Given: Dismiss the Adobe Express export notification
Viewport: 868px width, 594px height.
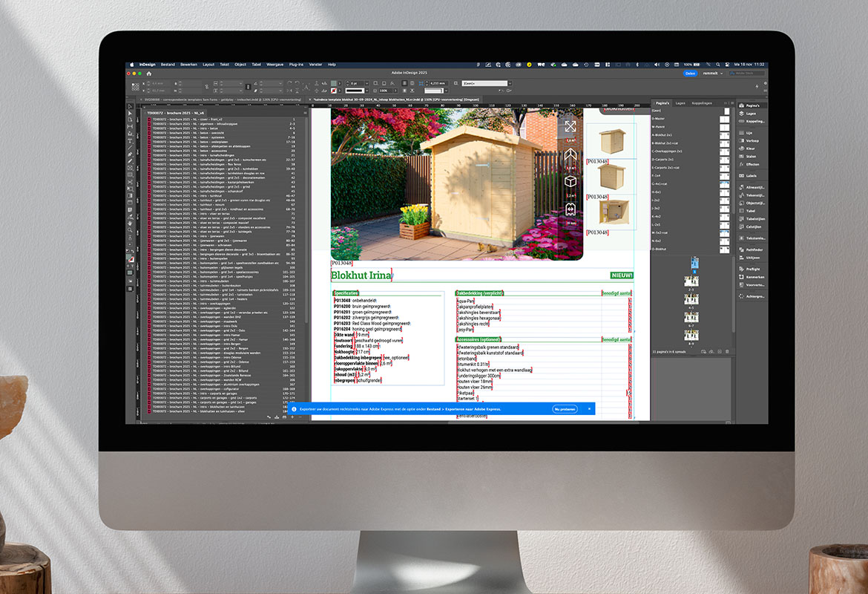Looking at the screenshot, I should point(589,408).
